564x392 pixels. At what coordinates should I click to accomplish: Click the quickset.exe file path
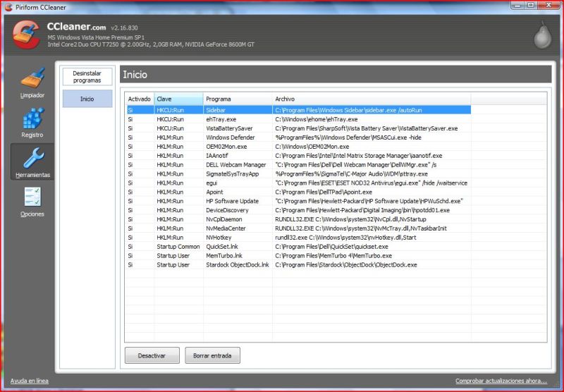point(331,247)
